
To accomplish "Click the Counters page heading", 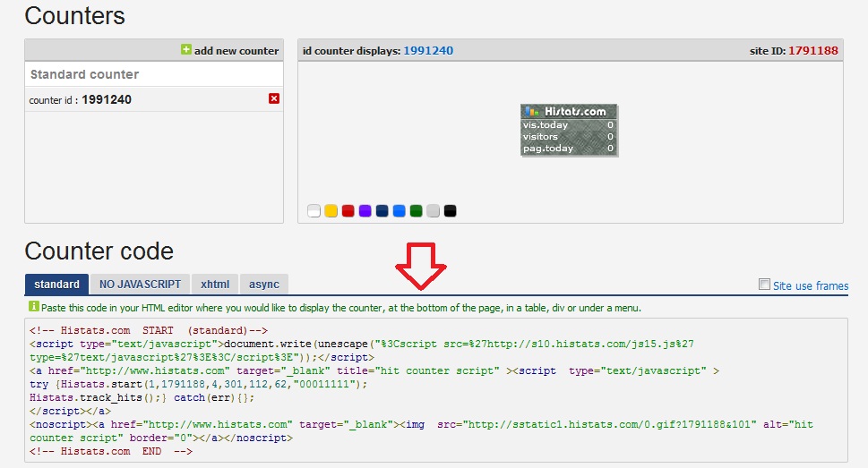I will pyautogui.click(x=74, y=15).
